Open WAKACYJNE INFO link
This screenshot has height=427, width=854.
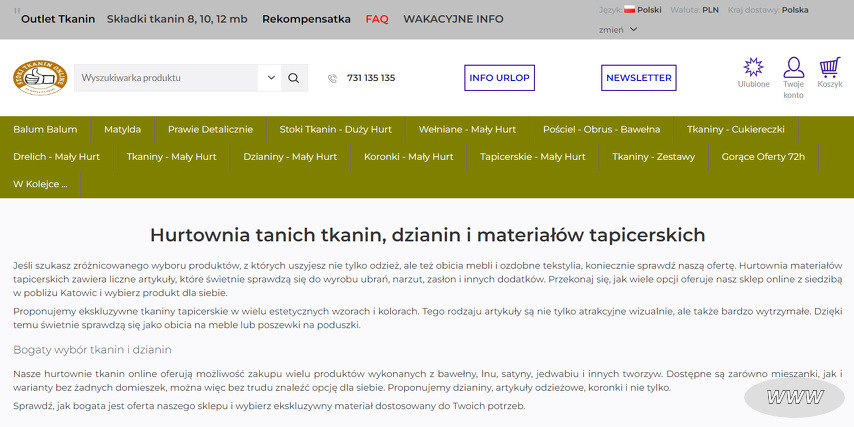pos(453,19)
